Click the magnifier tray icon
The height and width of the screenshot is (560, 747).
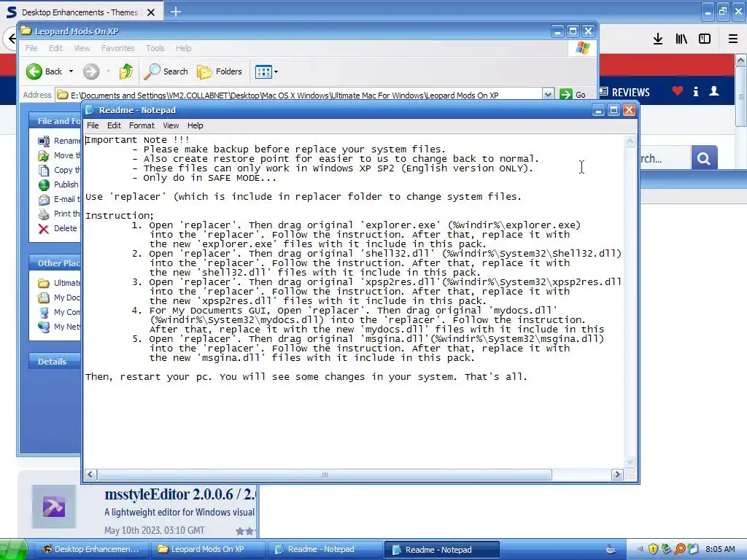(x=680, y=549)
